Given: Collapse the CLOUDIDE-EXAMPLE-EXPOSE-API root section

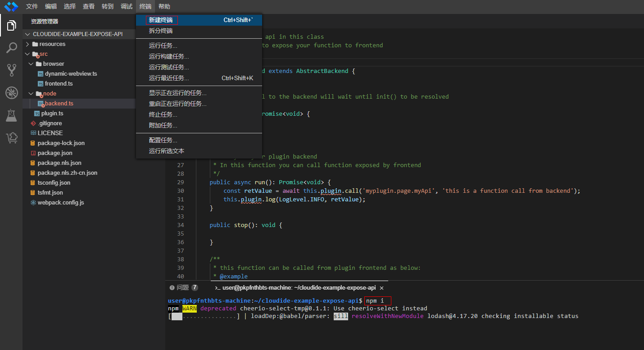Looking at the screenshot, I should point(77,34).
